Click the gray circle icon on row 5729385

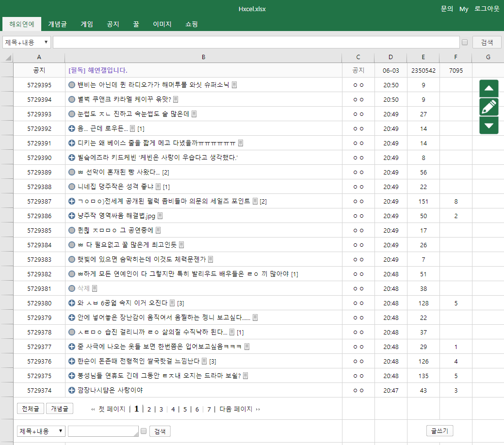[72, 230]
